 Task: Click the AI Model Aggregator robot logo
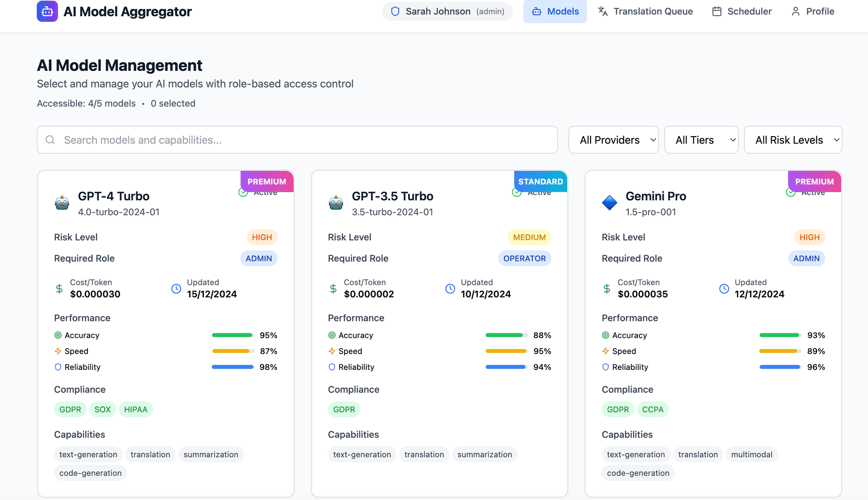point(47,11)
